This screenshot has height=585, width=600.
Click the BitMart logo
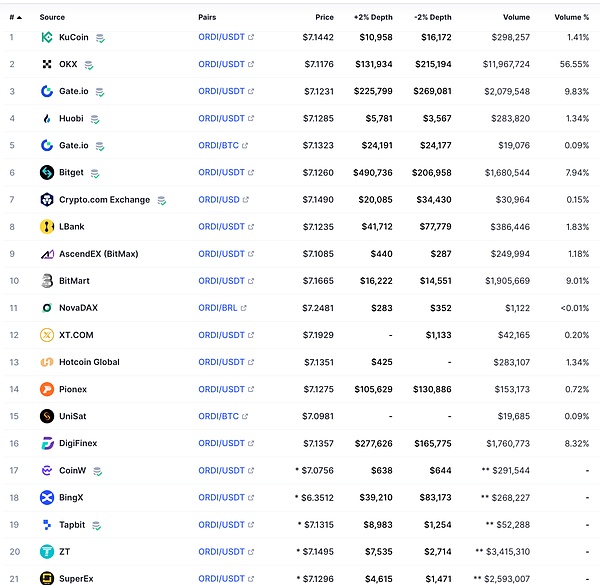[47, 281]
